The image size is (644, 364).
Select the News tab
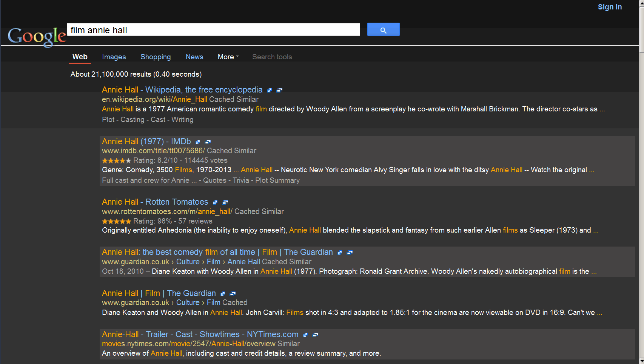pyautogui.click(x=194, y=57)
